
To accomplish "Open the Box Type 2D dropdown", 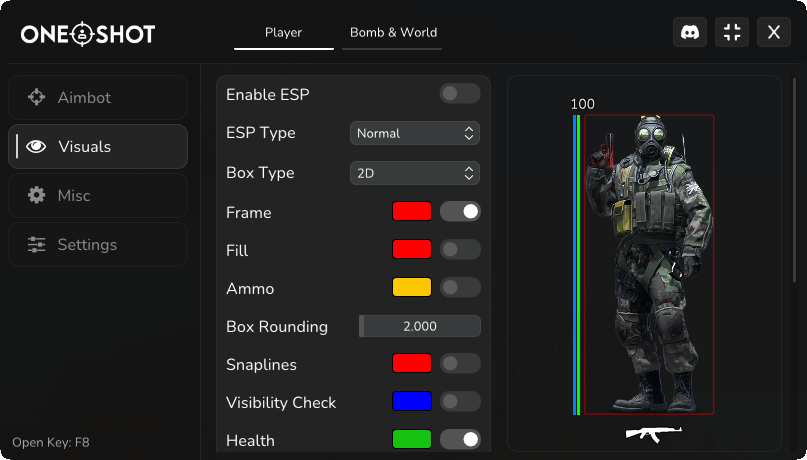I will (415, 173).
